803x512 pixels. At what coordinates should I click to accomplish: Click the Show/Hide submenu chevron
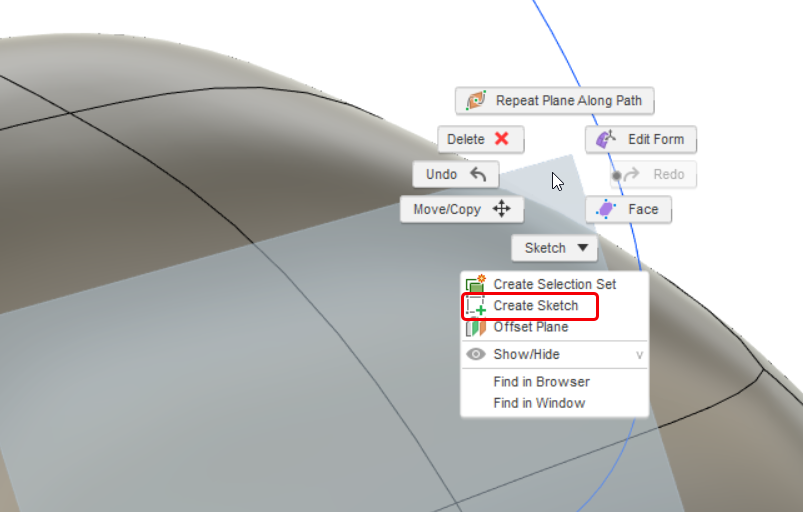click(x=639, y=355)
